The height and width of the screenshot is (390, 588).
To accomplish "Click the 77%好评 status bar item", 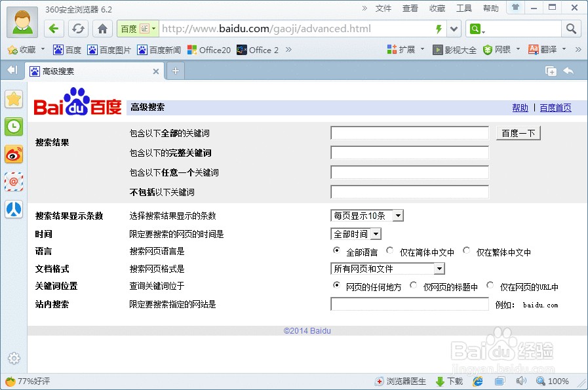I will tap(28, 381).
